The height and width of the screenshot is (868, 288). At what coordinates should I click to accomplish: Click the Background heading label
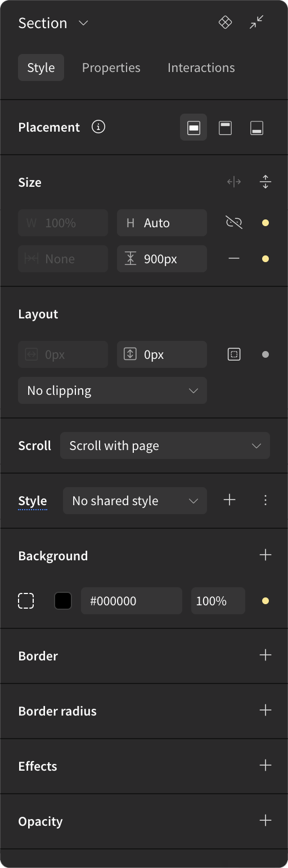tap(53, 556)
